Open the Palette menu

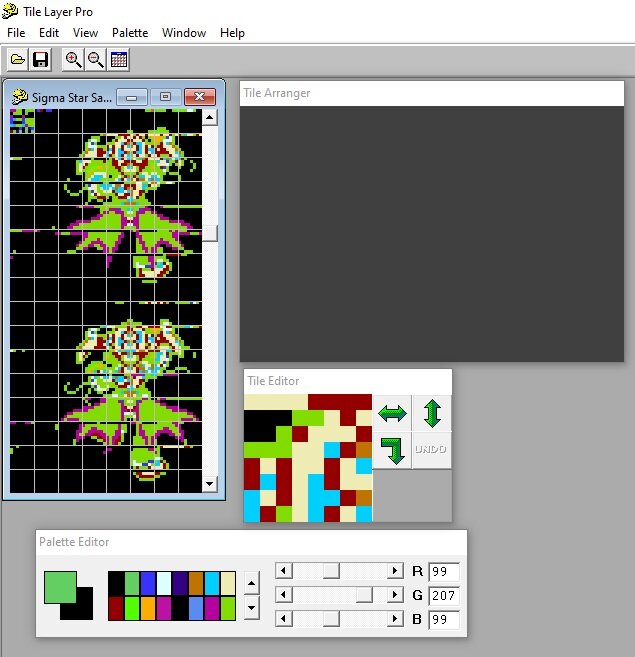click(130, 33)
